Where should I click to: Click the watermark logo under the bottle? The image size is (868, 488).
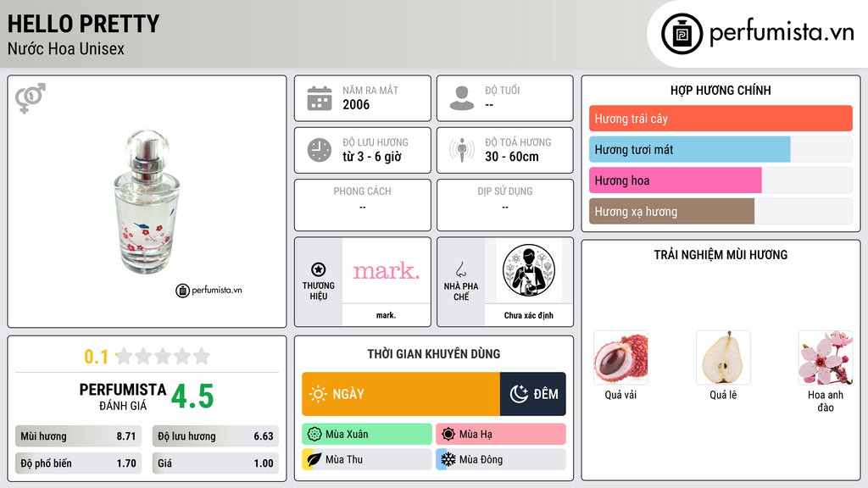(209, 290)
